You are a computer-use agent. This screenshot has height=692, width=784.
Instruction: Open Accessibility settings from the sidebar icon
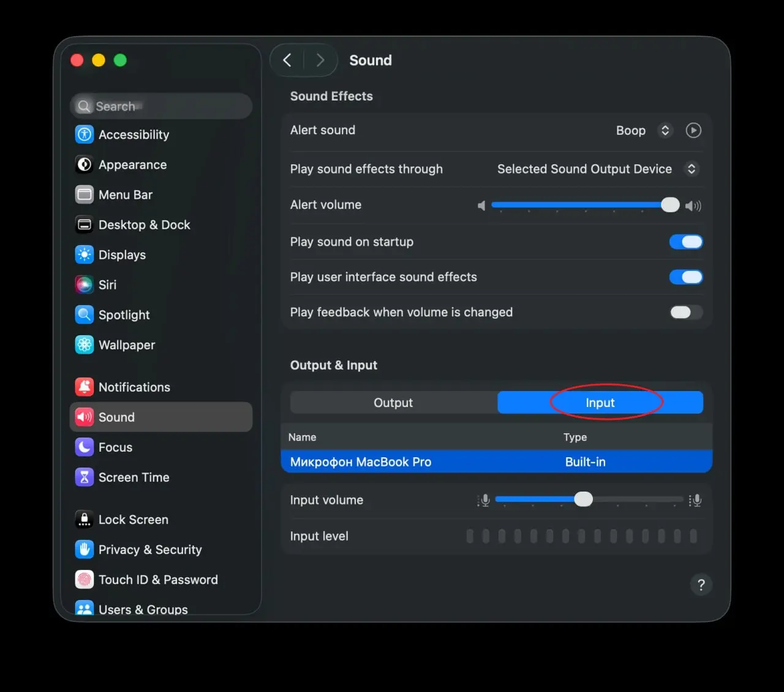[85, 134]
